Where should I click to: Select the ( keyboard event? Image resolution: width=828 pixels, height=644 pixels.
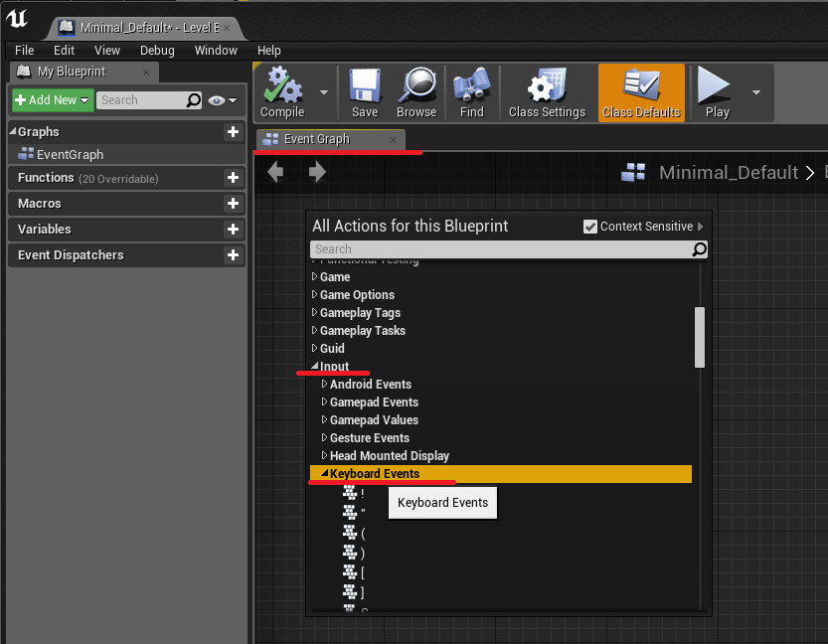point(354,533)
